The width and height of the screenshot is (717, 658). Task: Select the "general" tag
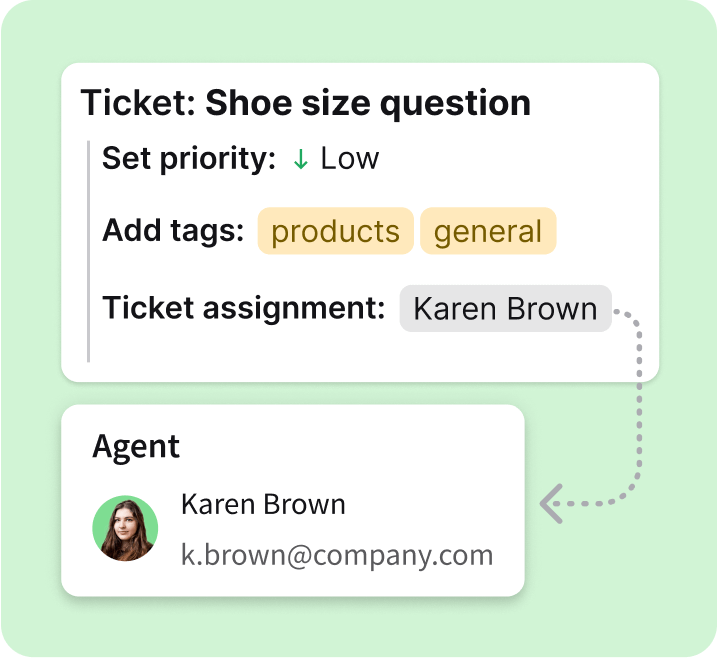[488, 231]
